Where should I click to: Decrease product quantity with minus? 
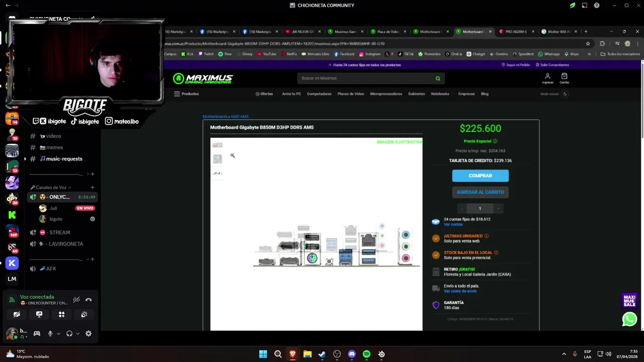click(x=462, y=208)
